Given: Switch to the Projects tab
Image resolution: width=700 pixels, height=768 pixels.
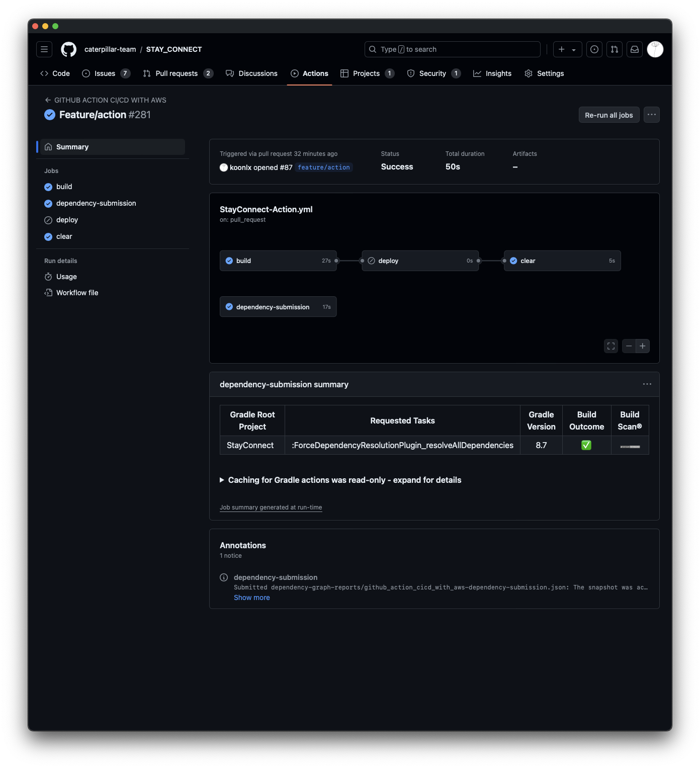Looking at the screenshot, I should [367, 73].
